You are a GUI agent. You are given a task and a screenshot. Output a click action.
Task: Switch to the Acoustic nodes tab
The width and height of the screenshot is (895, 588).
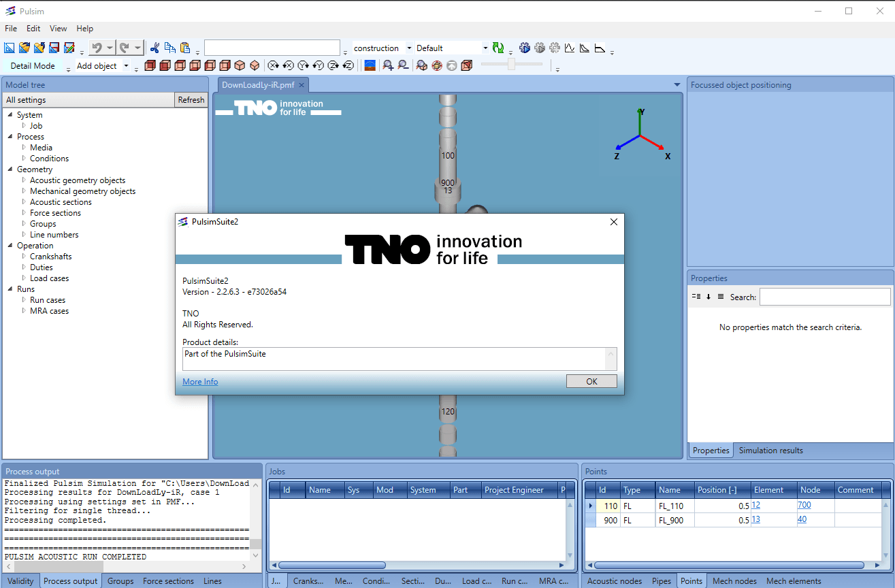click(x=615, y=581)
